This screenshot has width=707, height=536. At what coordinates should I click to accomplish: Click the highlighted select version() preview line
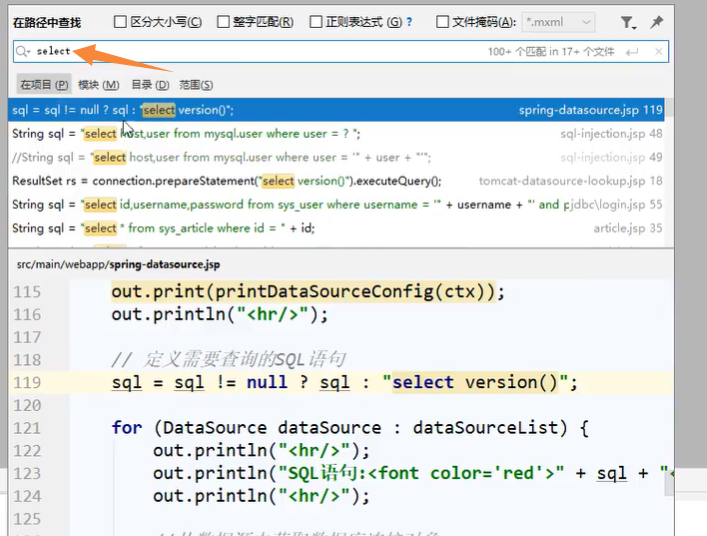[x=344, y=383]
